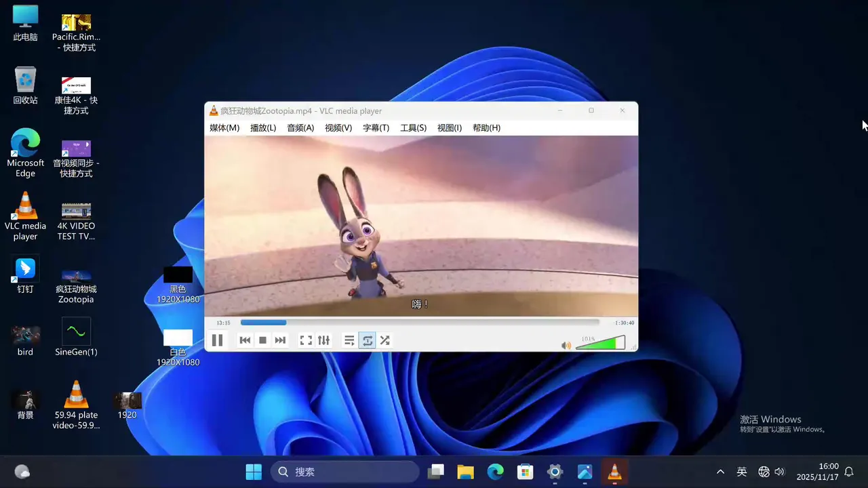Open the Photos app taskbar icon

point(585,472)
